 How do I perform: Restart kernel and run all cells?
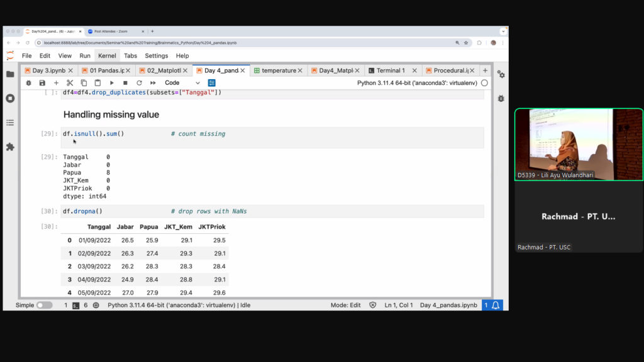[153, 83]
